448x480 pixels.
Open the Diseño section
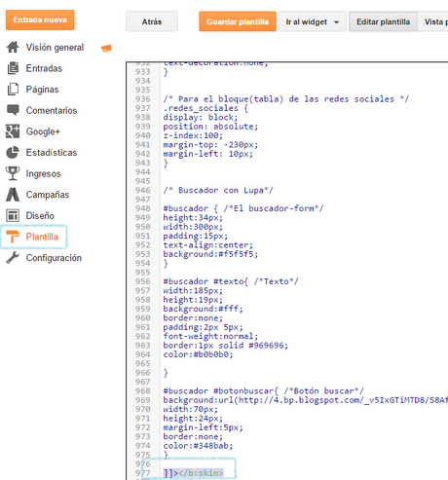[x=40, y=216]
